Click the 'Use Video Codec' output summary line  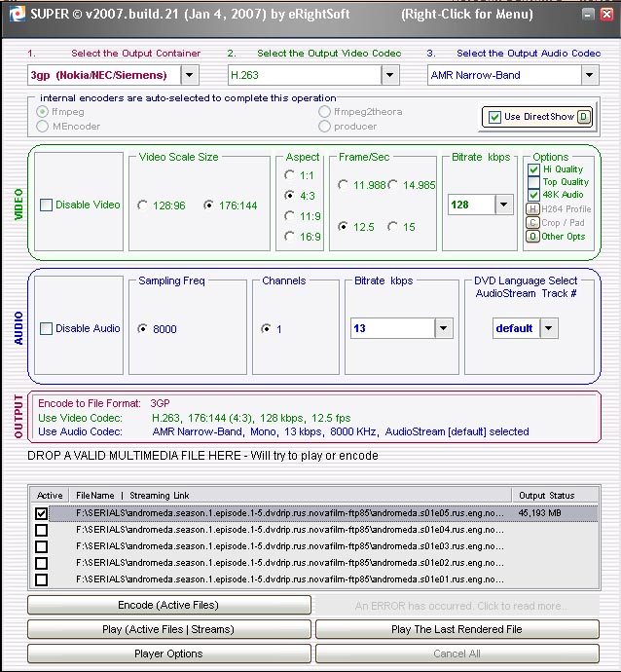pyautogui.click(x=195, y=418)
